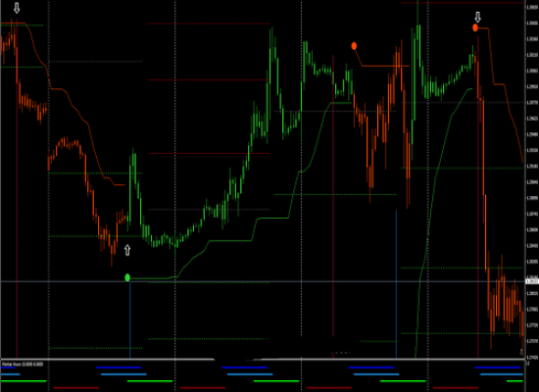
Task: Select the white horizontal price line
Action: click(x=263, y=281)
